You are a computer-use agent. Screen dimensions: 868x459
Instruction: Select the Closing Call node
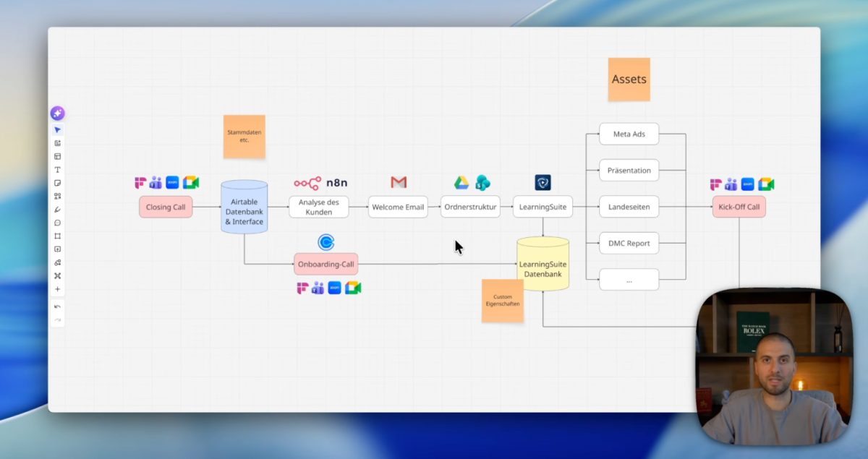[166, 207]
